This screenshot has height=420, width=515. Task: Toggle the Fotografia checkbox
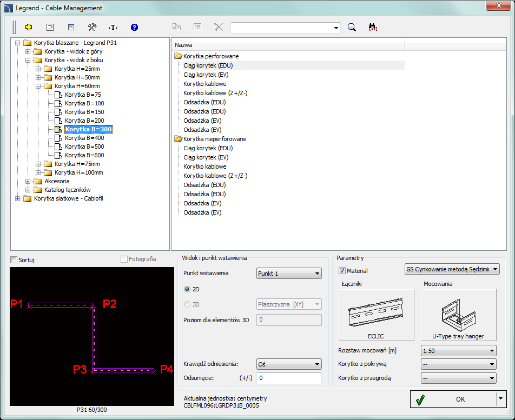point(124,259)
